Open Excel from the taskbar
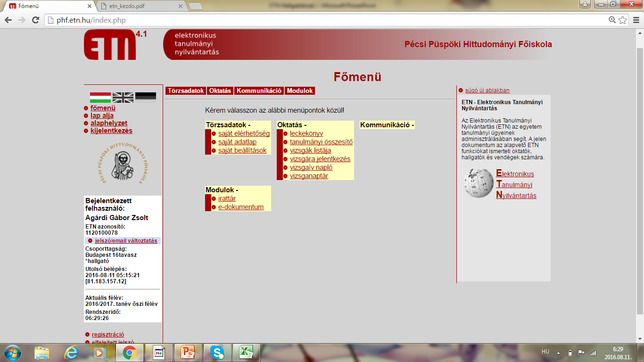This screenshot has height=362, width=644. [246, 353]
